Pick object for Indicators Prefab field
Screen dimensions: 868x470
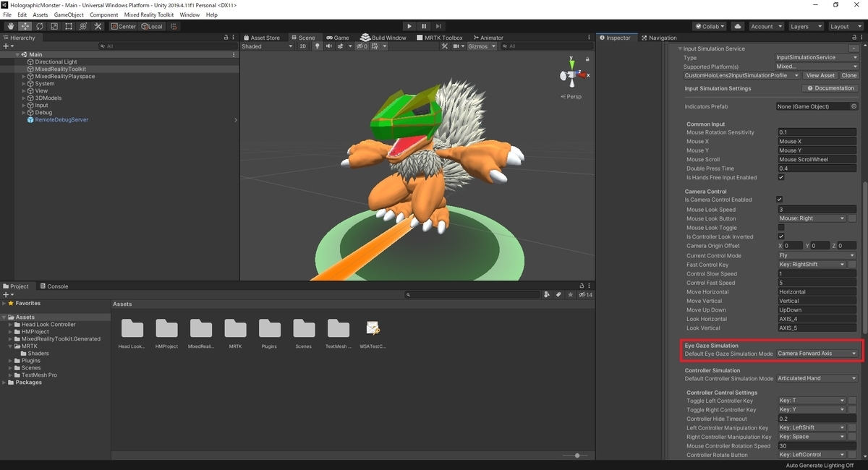pos(854,106)
